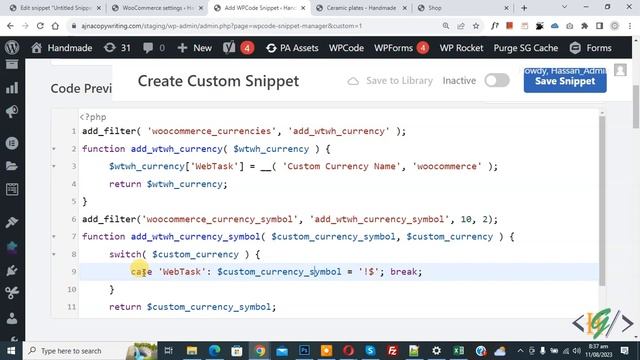The width and height of the screenshot is (640, 360).
Task: Open the scissors sidebar icon
Action: pyautogui.click(x=12, y=293)
